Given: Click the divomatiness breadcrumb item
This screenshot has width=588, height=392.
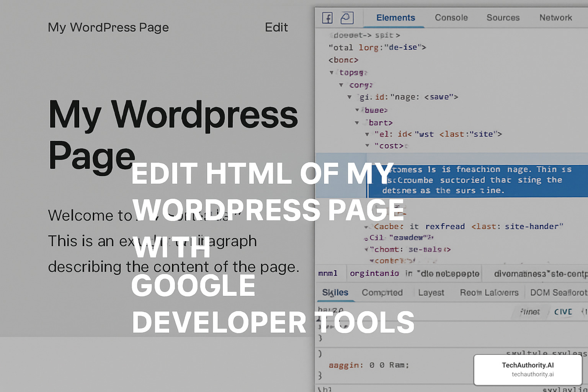Looking at the screenshot, I should click(541, 274).
